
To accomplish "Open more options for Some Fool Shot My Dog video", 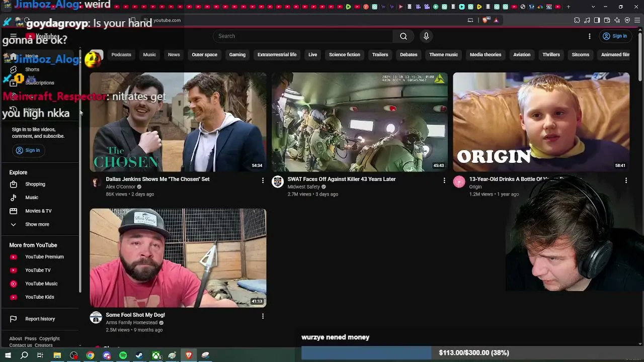I will [x=263, y=316].
